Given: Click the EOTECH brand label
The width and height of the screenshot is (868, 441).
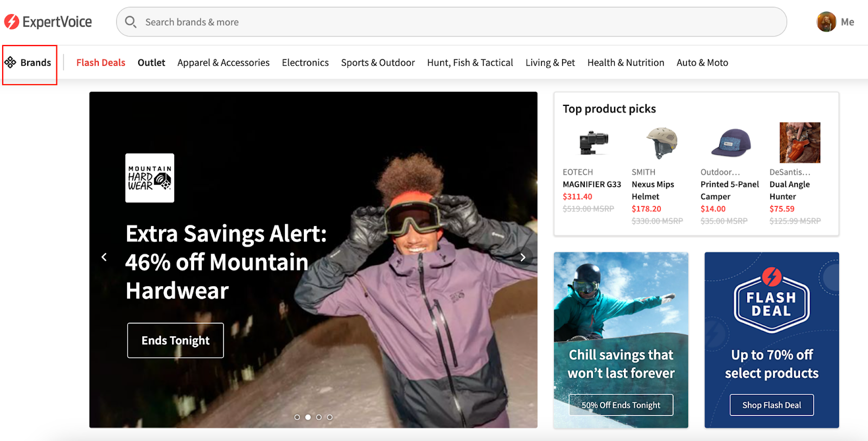Looking at the screenshot, I should [x=578, y=172].
